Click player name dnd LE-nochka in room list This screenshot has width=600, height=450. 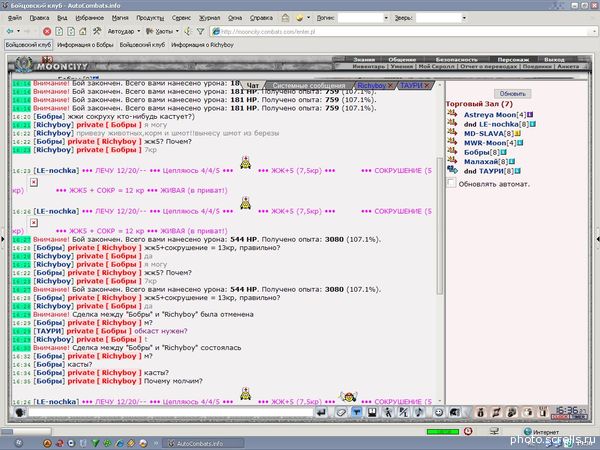point(496,124)
